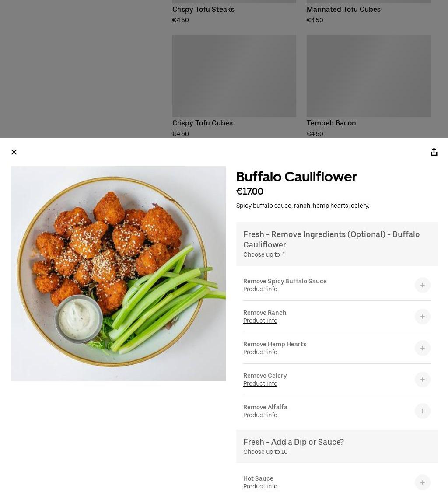Click plus icon for Remove Celery
448x495 pixels.
coord(423,380)
